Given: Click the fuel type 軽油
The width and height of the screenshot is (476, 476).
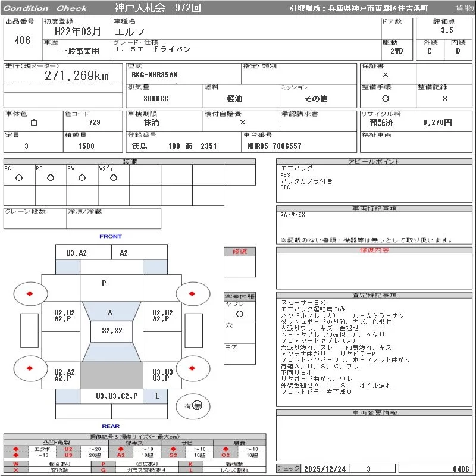Looking at the screenshot, I should (x=234, y=98).
